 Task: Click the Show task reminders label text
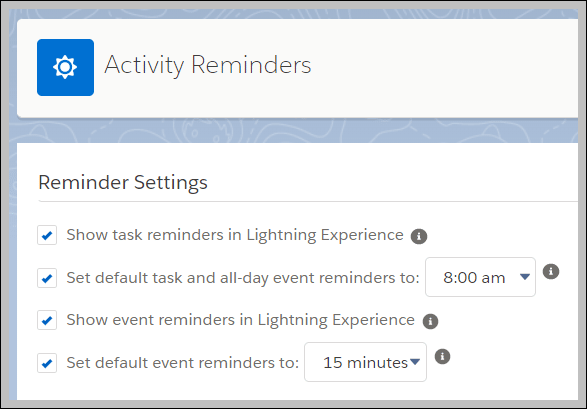[235, 235]
